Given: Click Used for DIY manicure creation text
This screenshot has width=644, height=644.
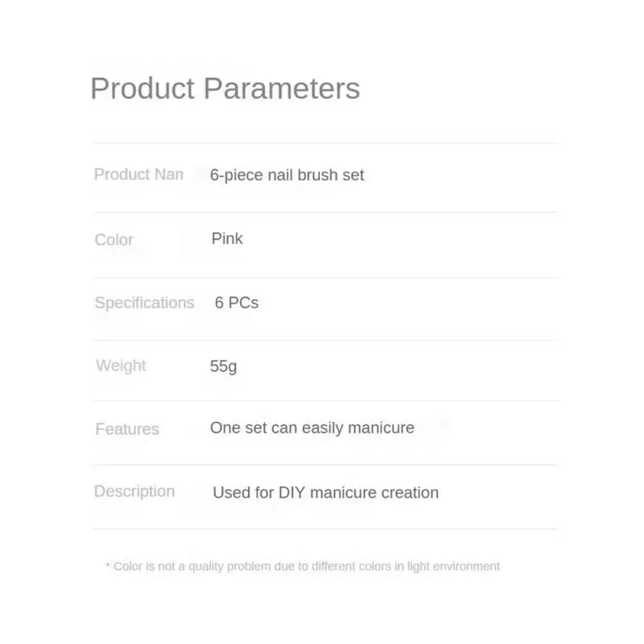Looking at the screenshot, I should click(x=325, y=493).
